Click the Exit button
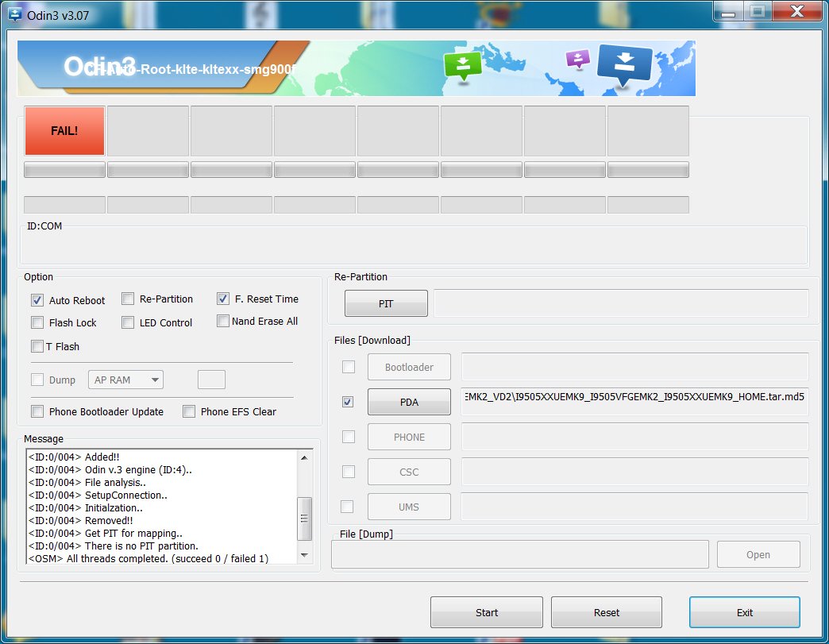 744,612
